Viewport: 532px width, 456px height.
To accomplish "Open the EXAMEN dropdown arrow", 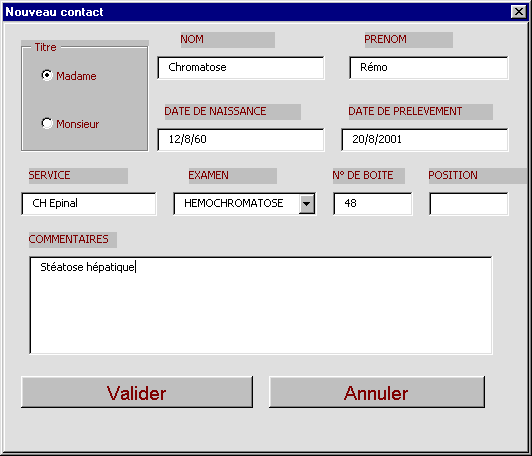I will [x=307, y=204].
